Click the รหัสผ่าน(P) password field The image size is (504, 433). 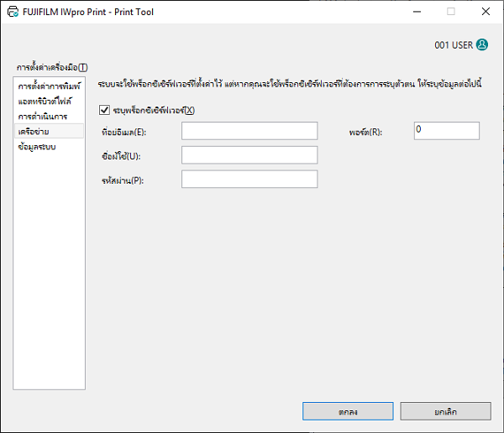[249, 179]
